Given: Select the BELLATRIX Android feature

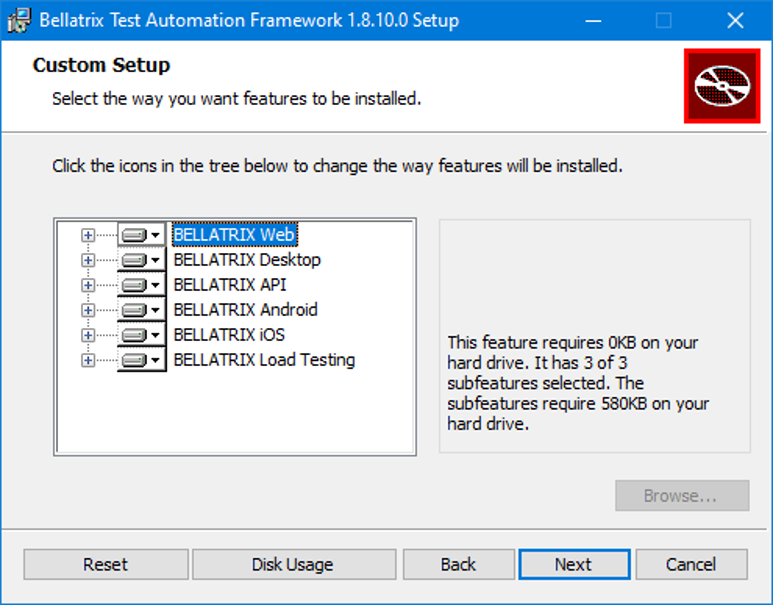Looking at the screenshot, I should pyautogui.click(x=246, y=310).
